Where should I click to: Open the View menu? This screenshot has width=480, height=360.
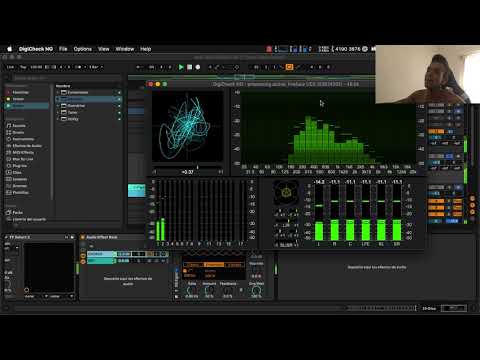[104, 49]
